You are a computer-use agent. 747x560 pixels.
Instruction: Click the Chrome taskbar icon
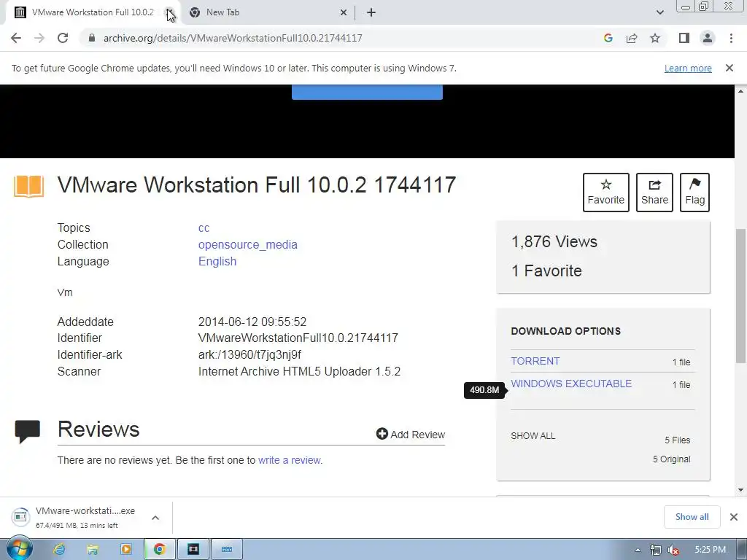point(160,550)
